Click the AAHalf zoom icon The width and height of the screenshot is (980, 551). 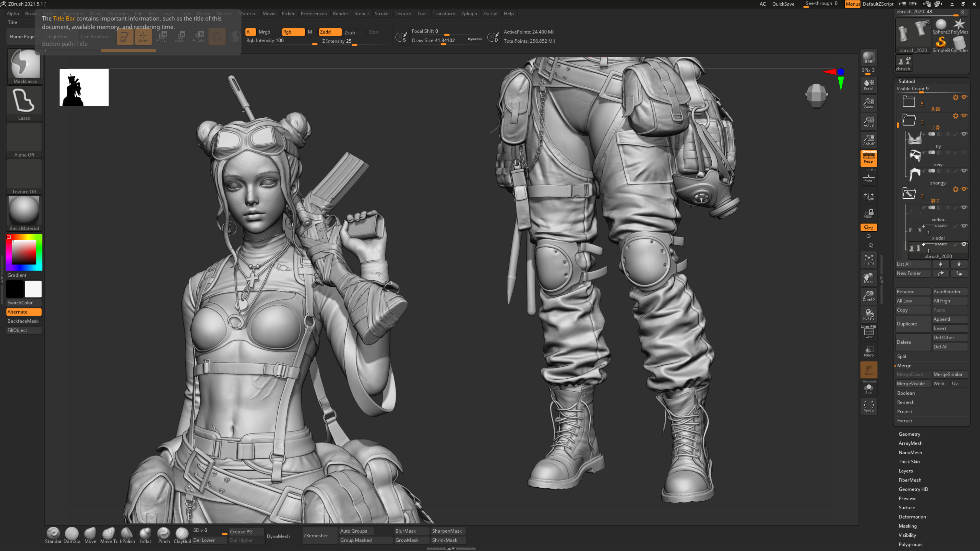pos(868,140)
